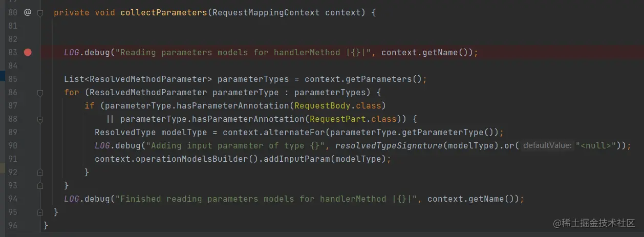This screenshot has height=237, width=644.
Task: Click the fold end marker on line 92
Action: coord(40,173)
